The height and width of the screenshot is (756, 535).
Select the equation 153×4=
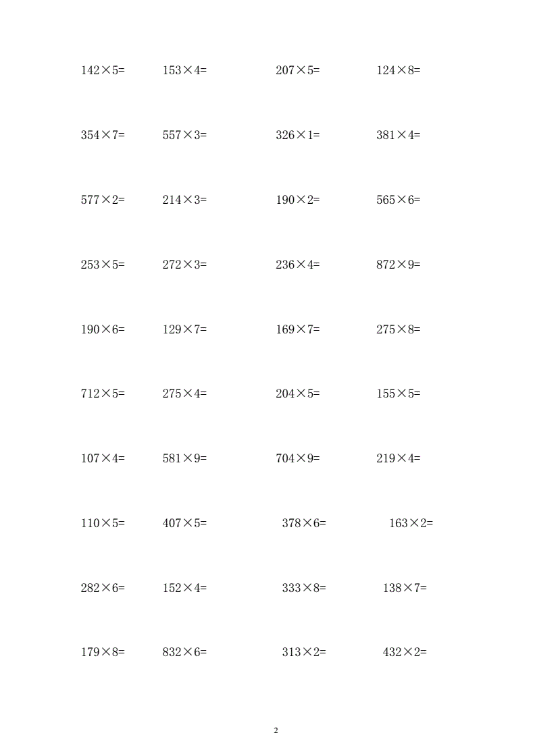tap(184, 70)
